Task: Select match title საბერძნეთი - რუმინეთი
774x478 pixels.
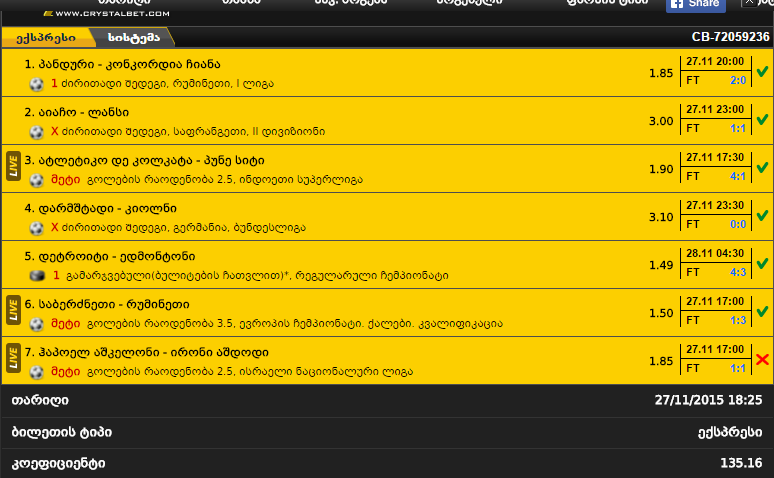Action: 107,304
